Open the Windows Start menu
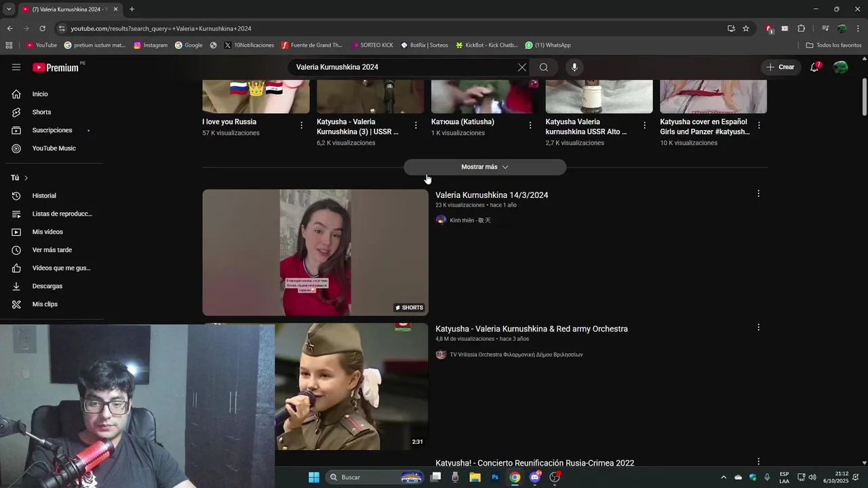The width and height of the screenshot is (868, 488). (x=314, y=477)
